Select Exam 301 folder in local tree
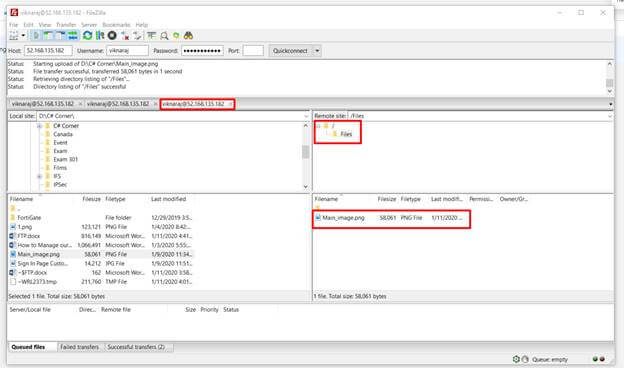 [66, 160]
